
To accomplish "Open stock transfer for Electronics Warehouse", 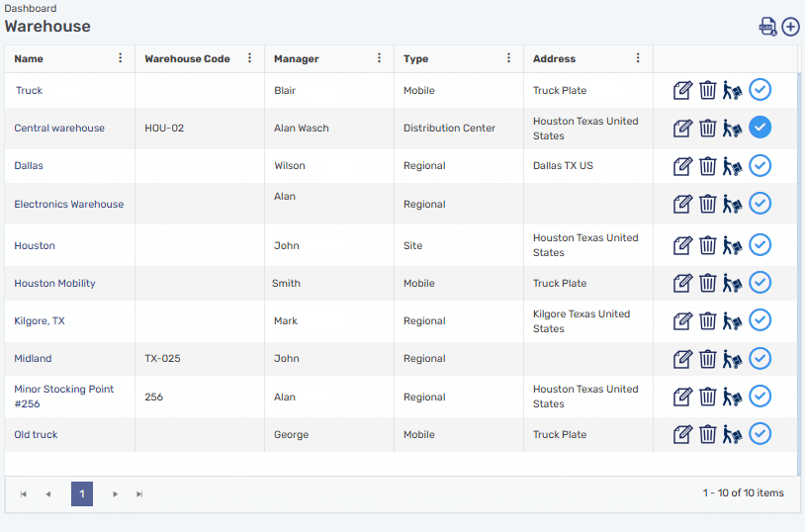I will click(x=732, y=205).
